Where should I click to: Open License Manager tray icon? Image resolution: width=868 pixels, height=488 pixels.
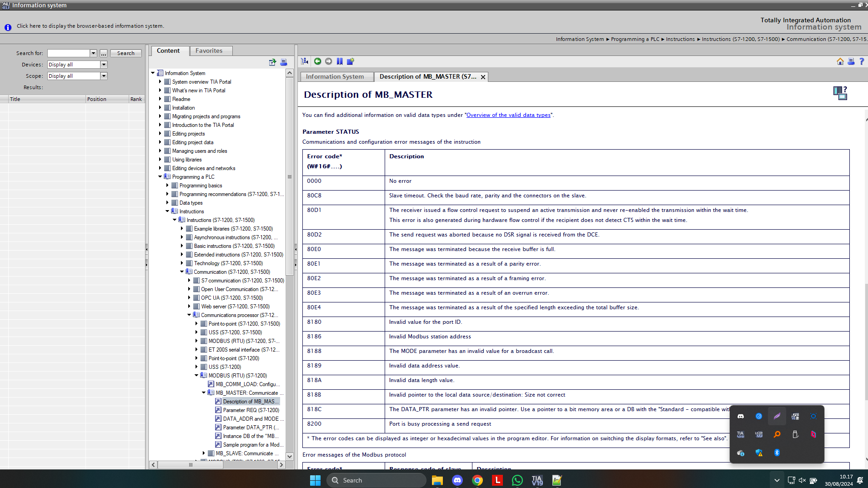[x=758, y=434]
